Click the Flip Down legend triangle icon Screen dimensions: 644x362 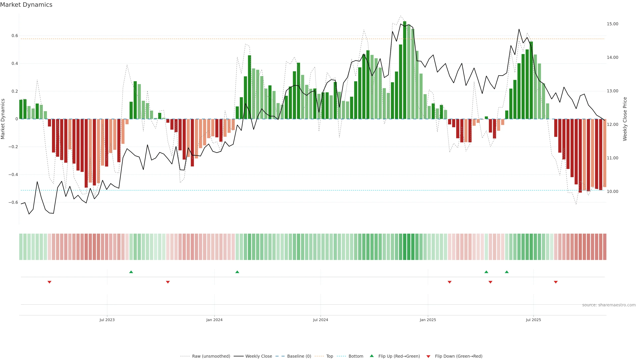(x=428, y=356)
